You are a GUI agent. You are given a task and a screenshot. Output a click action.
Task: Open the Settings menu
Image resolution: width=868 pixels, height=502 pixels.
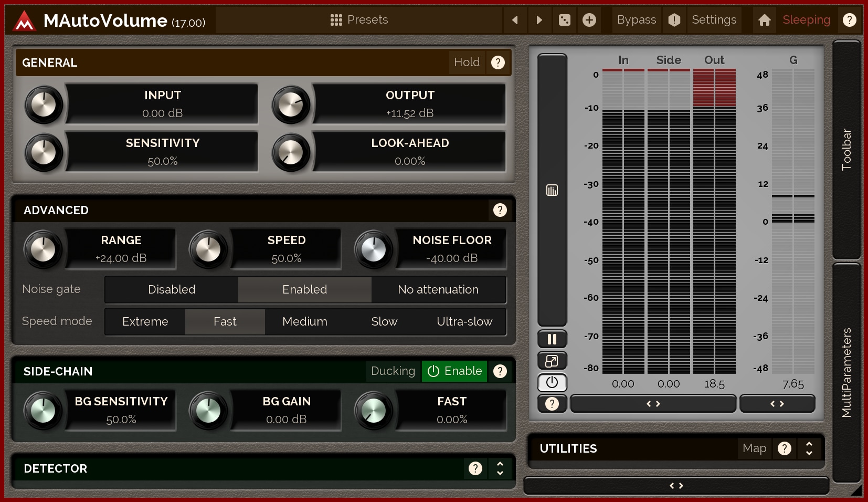pyautogui.click(x=714, y=20)
